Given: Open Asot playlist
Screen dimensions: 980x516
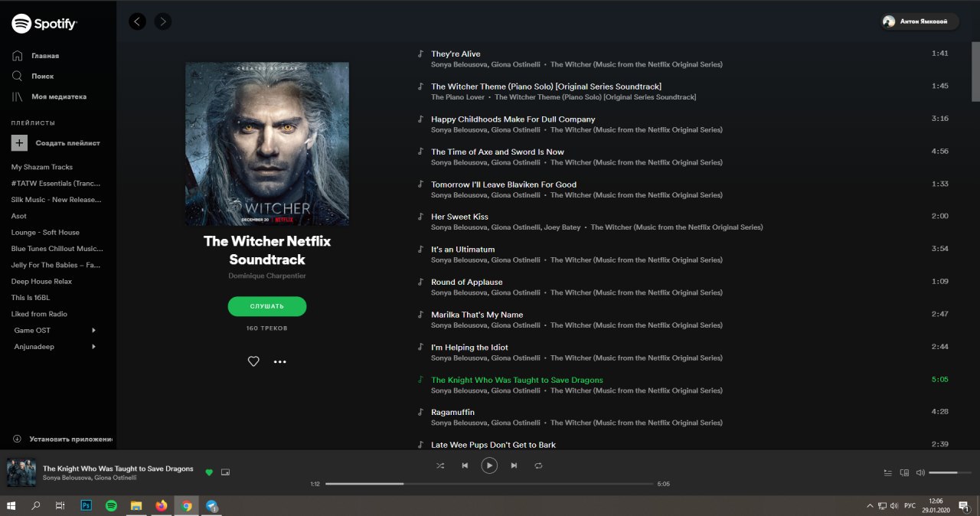Looking at the screenshot, I should pyautogui.click(x=18, y=216).
